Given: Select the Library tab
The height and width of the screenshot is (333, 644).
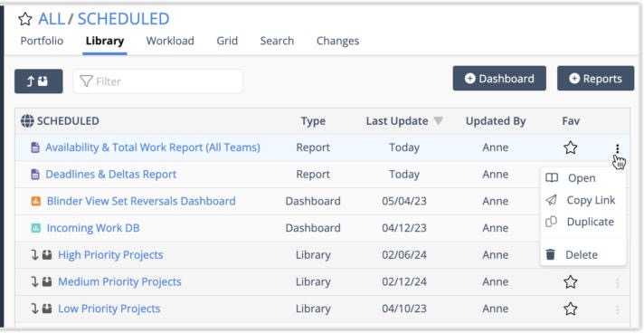Looking at the screenshot, I should (x=105, y=41).
